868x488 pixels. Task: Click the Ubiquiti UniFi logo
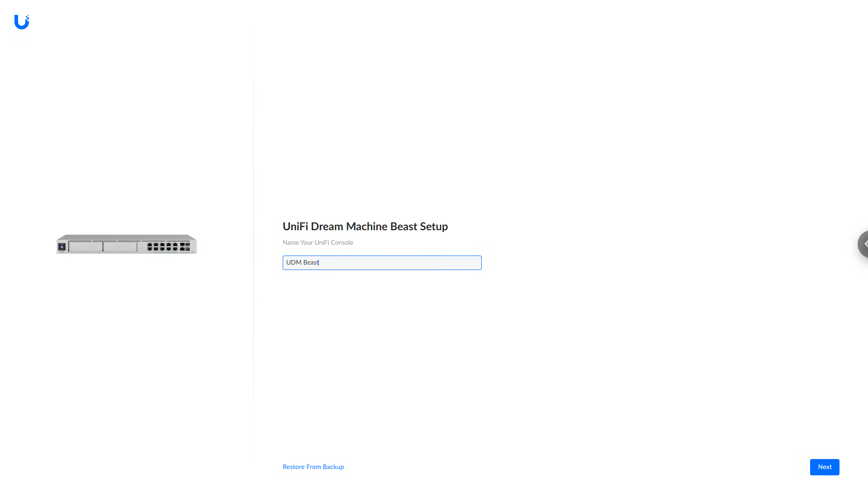[22, 22]
